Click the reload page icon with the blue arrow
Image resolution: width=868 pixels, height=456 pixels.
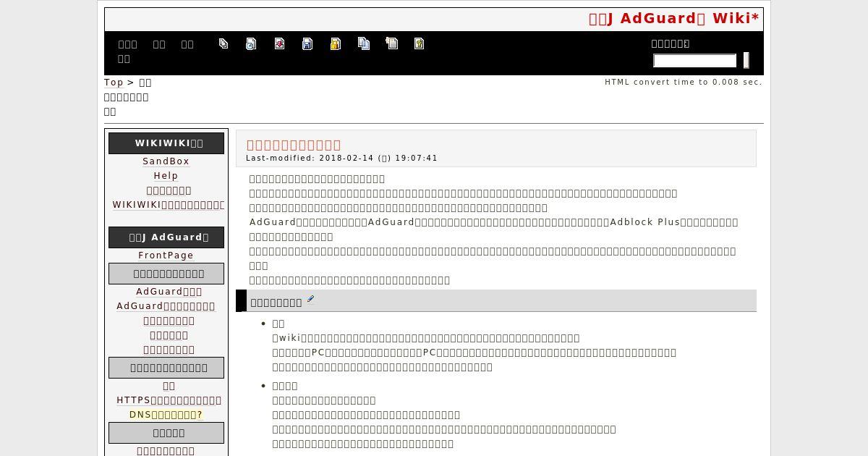(251, 43)
